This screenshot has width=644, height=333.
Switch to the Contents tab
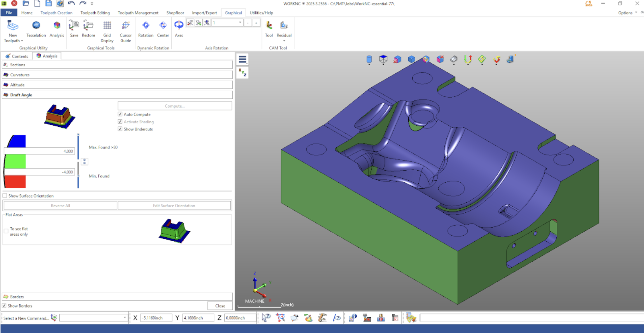click(x=17, y=56)
